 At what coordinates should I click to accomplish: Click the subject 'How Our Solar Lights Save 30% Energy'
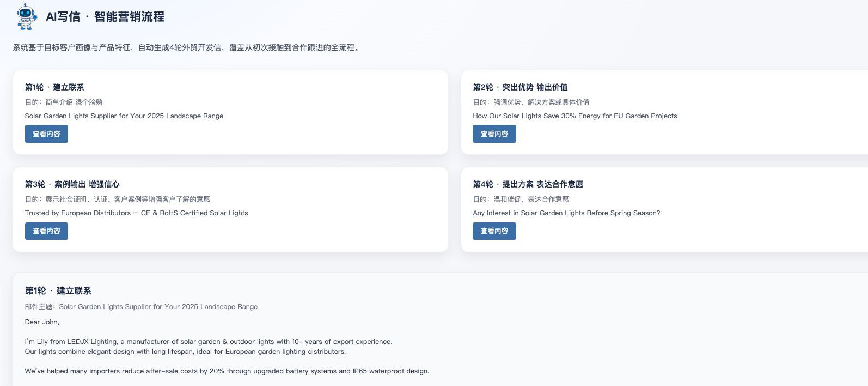574,116
